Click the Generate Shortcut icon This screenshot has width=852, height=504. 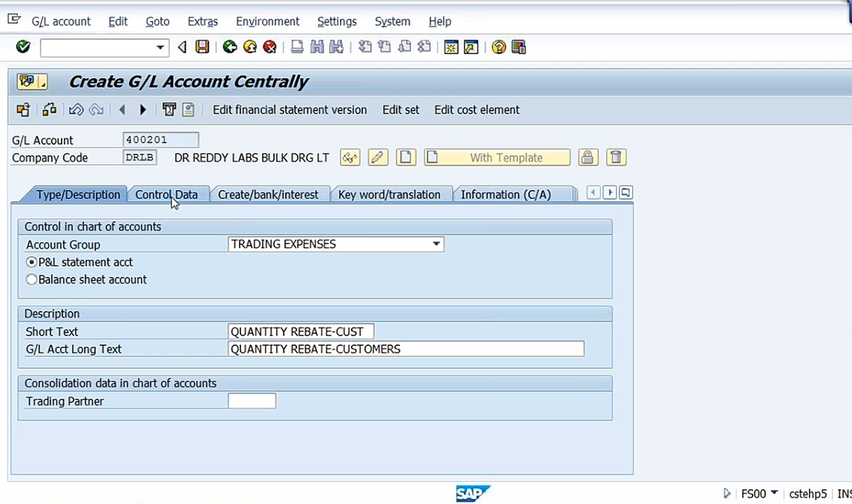click(x=471, y=47)
